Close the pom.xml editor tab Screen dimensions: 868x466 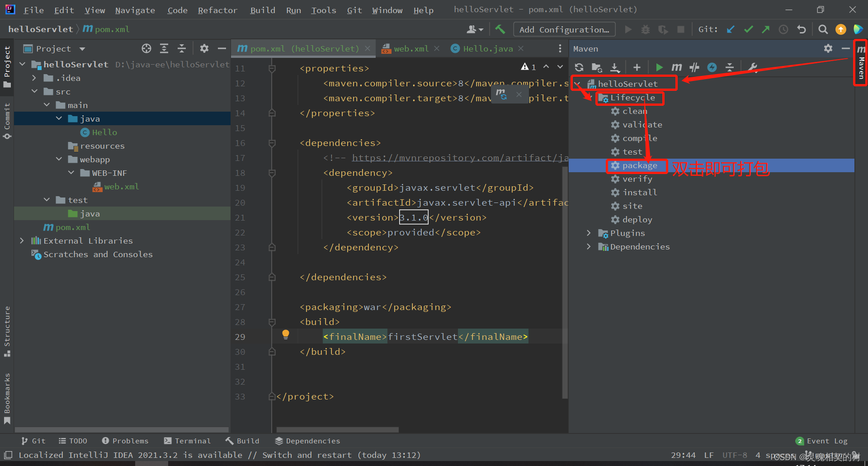click(368, 48)
